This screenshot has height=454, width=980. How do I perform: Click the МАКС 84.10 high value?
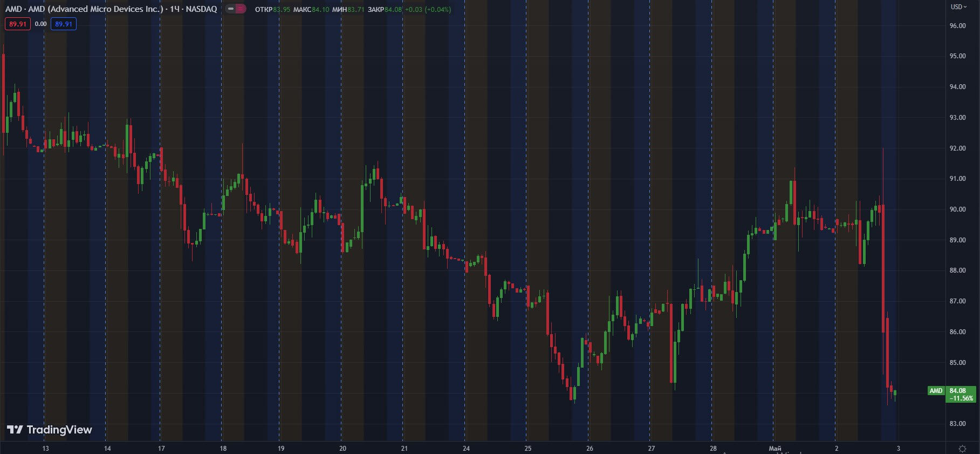tap(311, 9)
